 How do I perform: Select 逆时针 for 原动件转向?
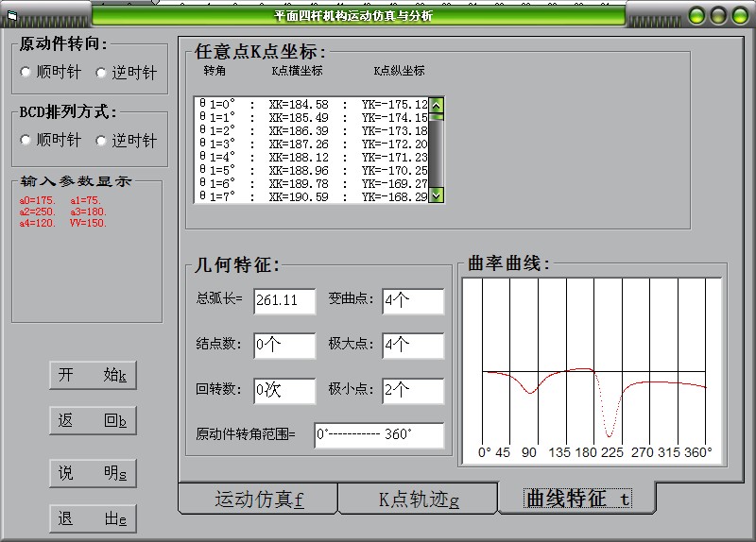coord(102,73)
